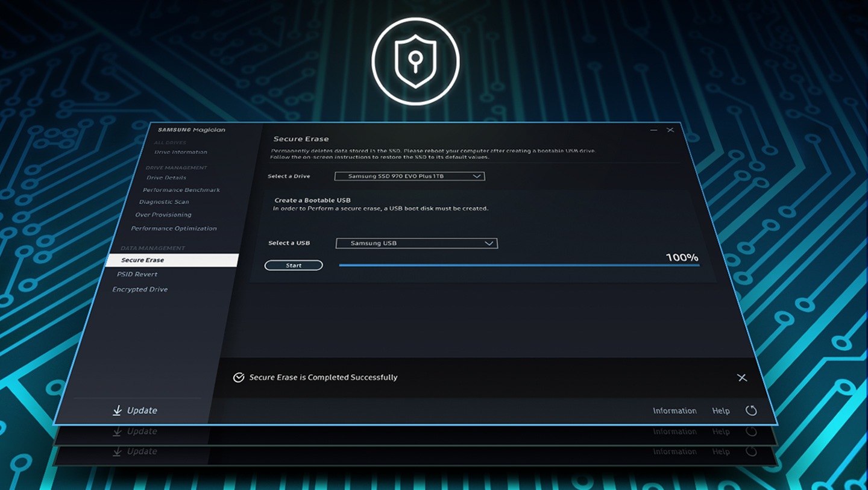Navigate to Encrypted Drive

(x=140, y=289)
